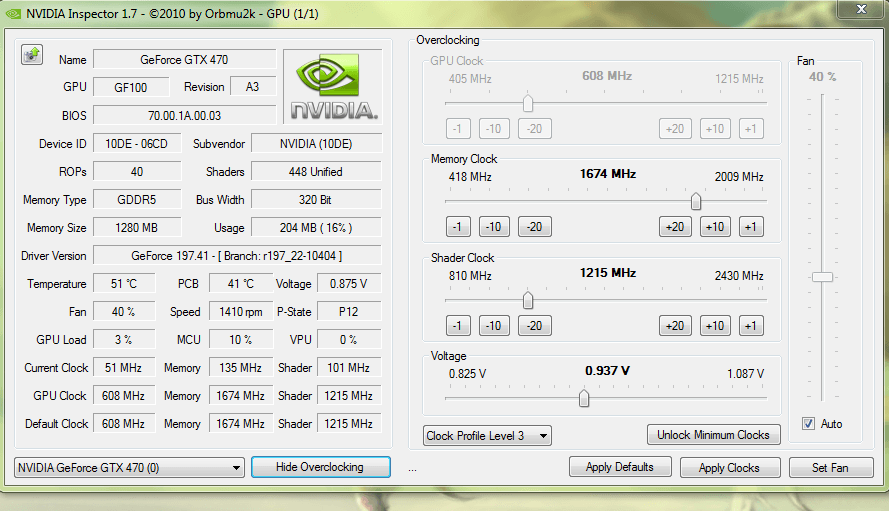The width and height of the screenshot is (889, 511).
Task: Click the Name field GeForce GTX 470
Action: click(184, 60)
